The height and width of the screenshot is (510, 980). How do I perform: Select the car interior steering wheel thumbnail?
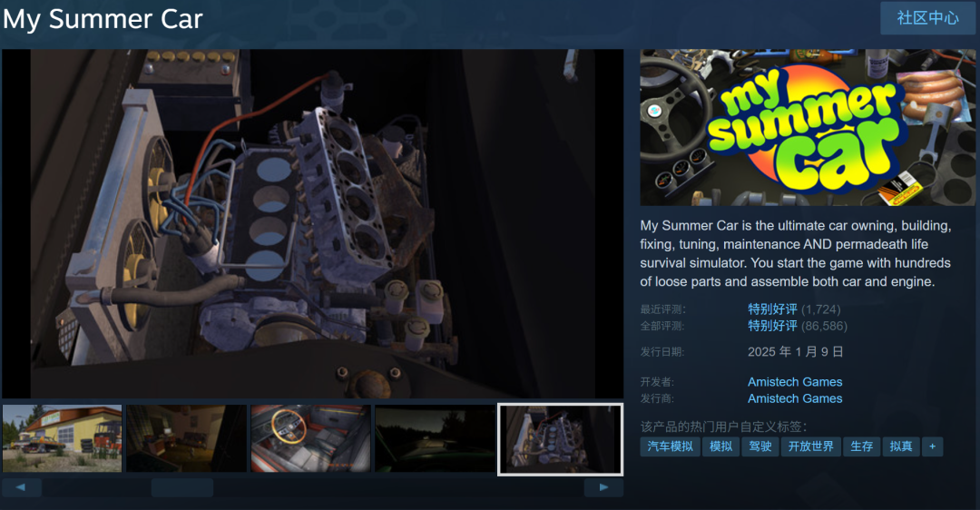click(x=310, y=438)
